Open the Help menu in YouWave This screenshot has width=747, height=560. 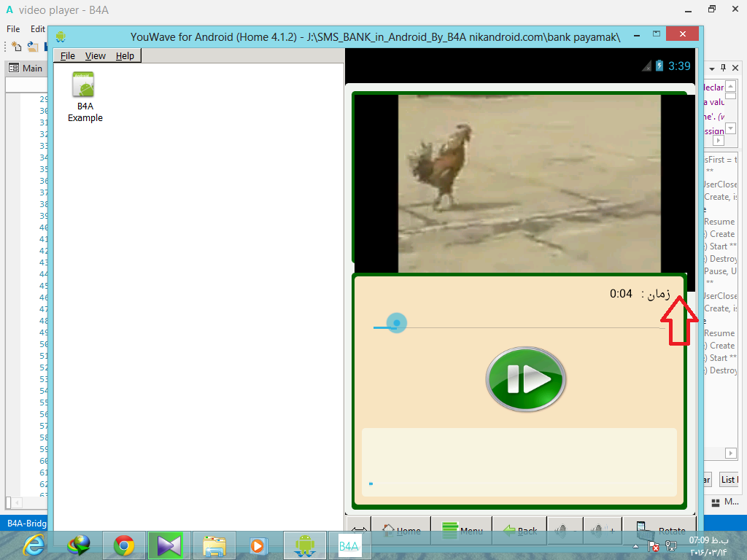tap(125, 55)
